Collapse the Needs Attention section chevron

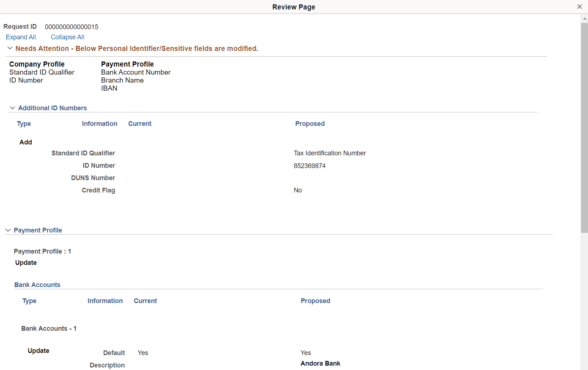click(10, 48)
